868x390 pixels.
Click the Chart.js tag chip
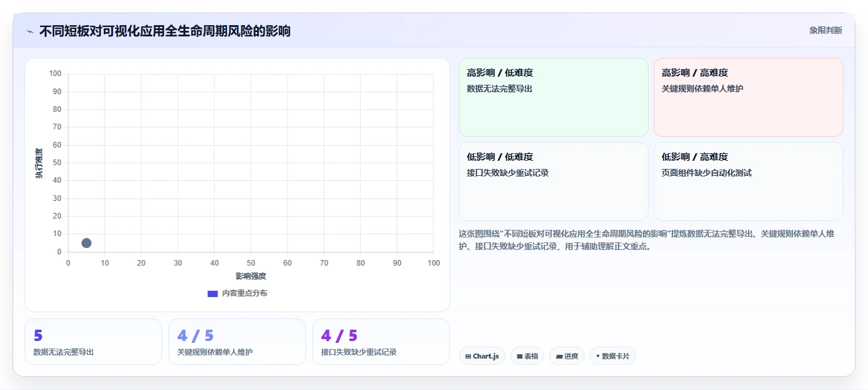coord(482,356)
